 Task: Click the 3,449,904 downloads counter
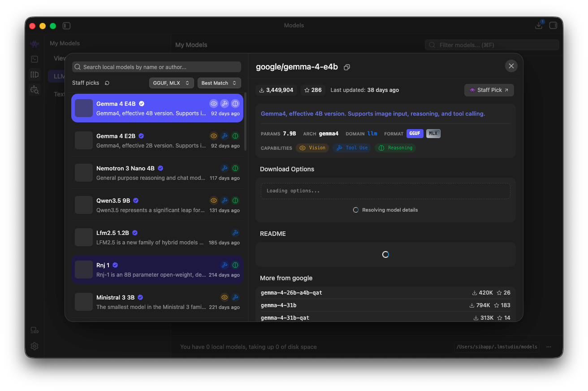click(277, 90)
